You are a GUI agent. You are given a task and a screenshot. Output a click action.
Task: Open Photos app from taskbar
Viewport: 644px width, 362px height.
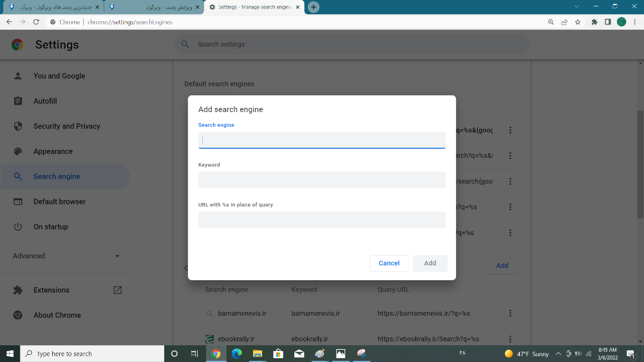(x=341, y=354)
